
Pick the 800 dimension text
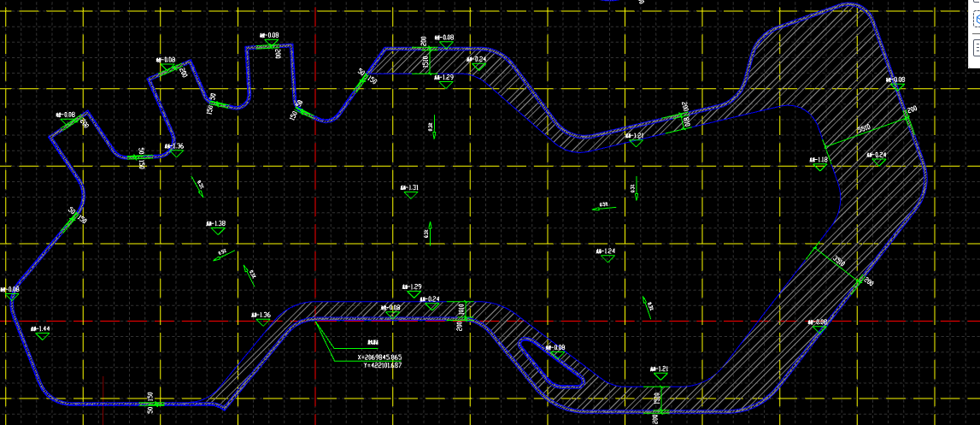687,124
